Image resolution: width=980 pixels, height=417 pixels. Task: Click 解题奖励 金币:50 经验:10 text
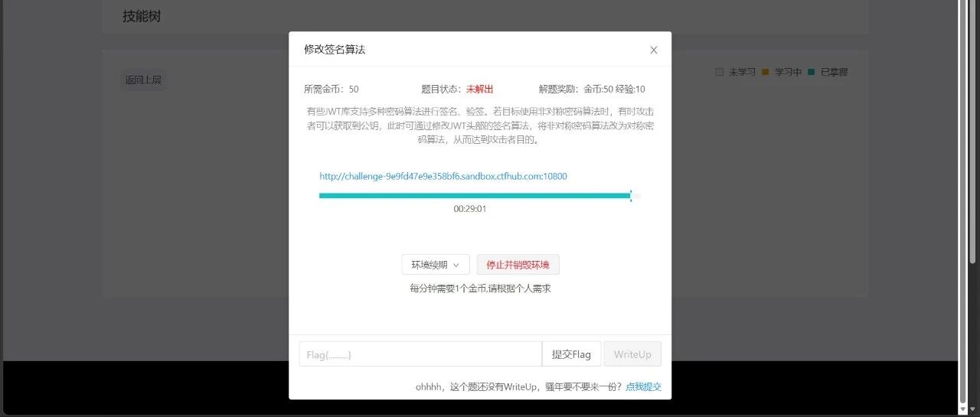pos(592,90)
